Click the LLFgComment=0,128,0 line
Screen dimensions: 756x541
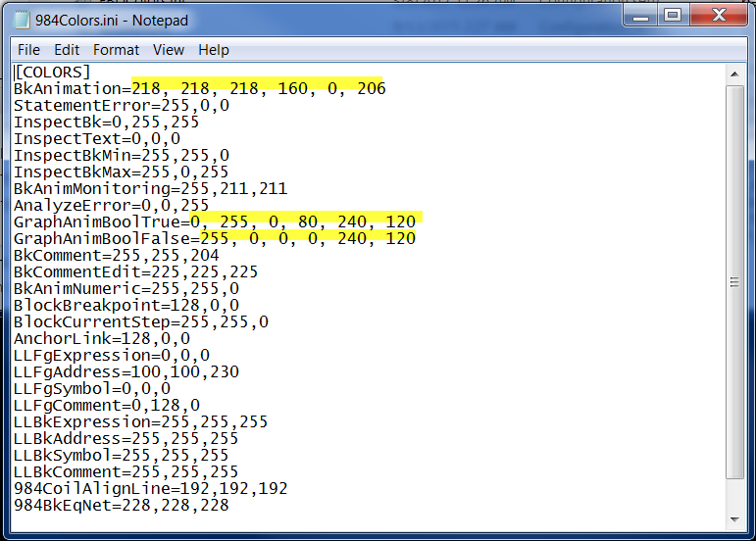coord(107,405)
